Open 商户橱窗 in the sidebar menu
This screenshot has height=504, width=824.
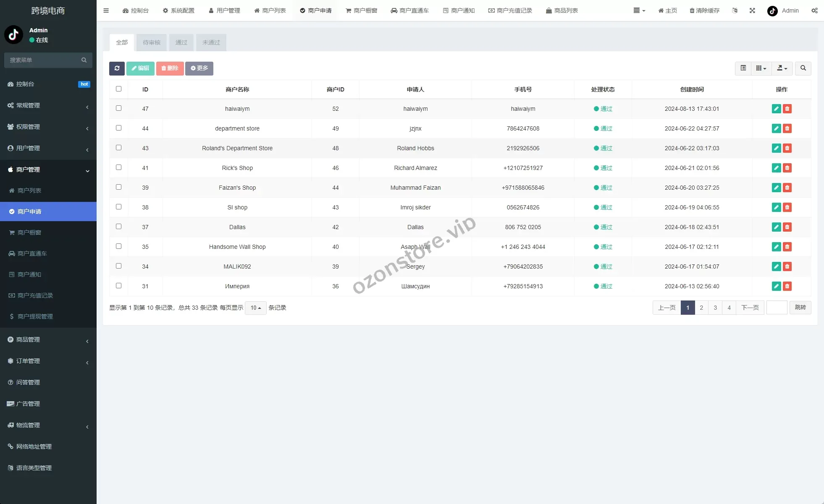(x=29, y=232)
